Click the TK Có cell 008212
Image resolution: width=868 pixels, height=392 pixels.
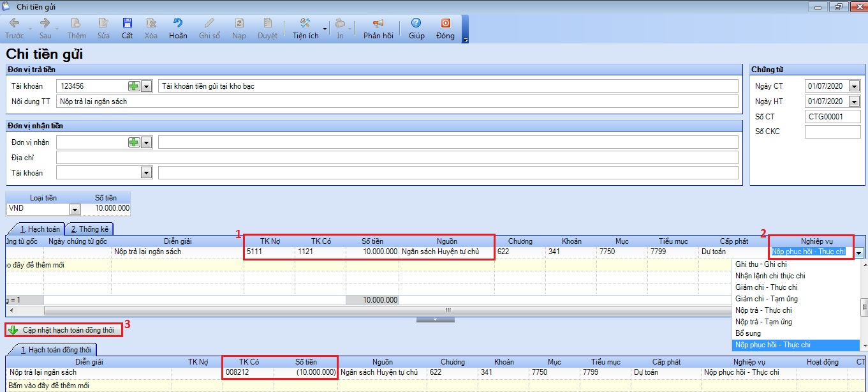coord(248,372)
